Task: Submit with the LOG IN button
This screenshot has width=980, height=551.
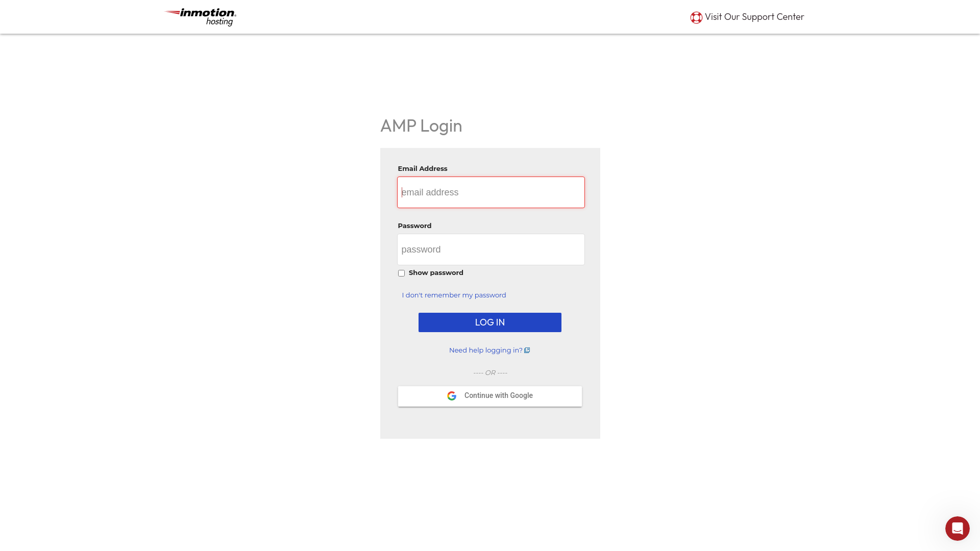Action: click(490, 322)
